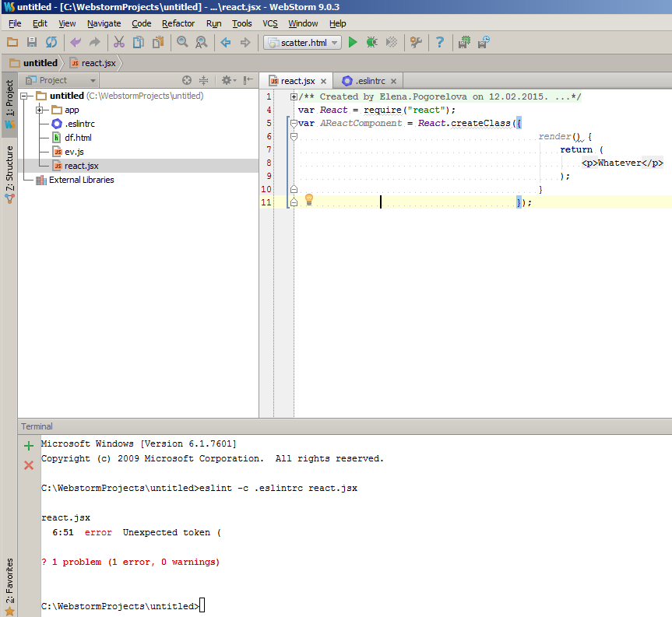
Task: Click the Run with Coverage icon
Action: tap(391, 42)
